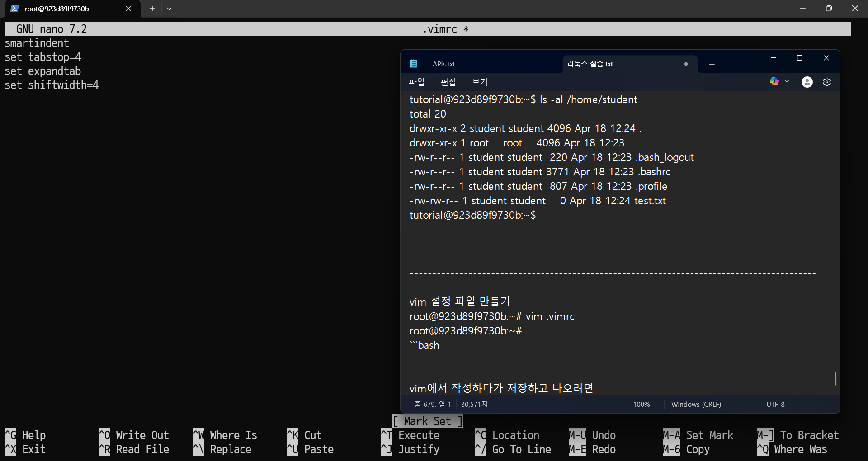Image resolution: width=868 pixels, height=461 pixels.
Task: Close the Notepad window
Action: pos(826,58)
